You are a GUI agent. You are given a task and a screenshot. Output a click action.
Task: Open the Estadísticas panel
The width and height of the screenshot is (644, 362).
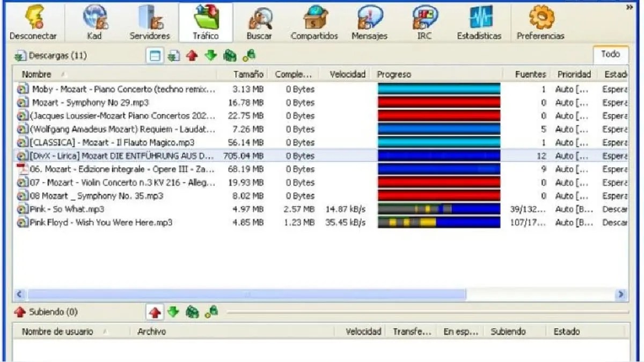coord(479,23)
